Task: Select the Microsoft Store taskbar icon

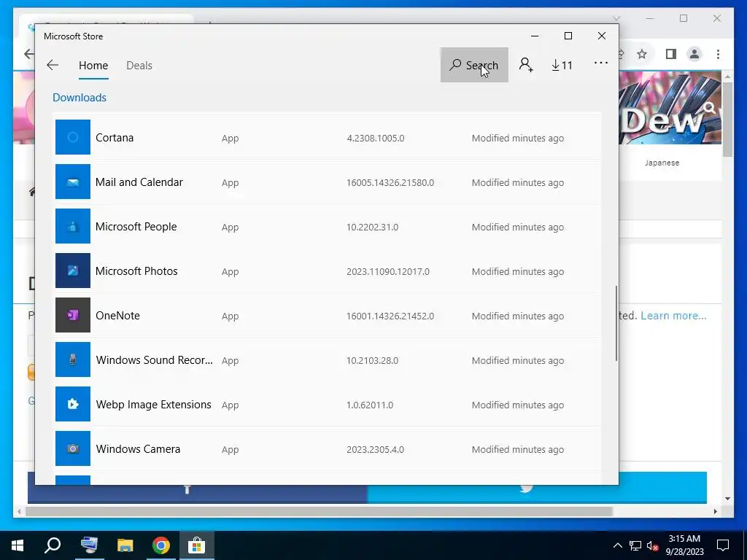Action: 196,545
